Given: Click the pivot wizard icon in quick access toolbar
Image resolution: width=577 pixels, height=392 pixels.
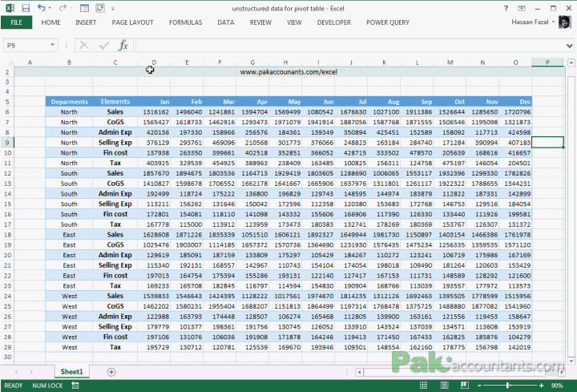Looking at the screenshot, I should 99,8.
